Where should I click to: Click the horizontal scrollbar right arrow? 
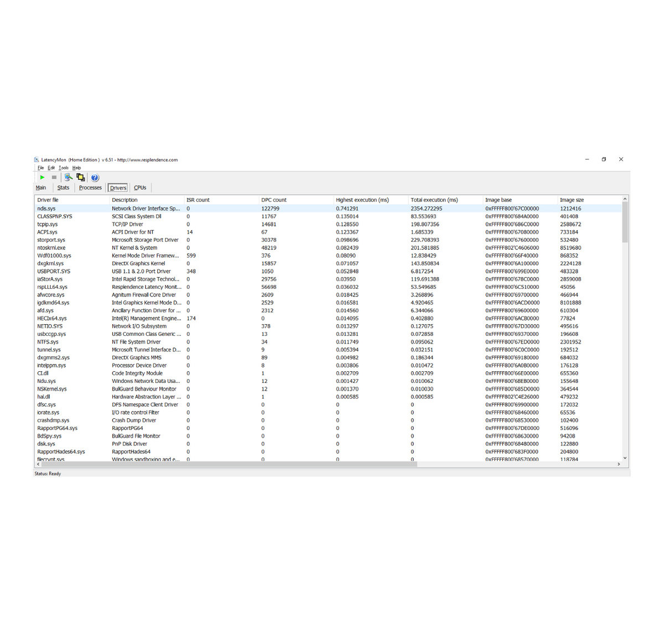click(x=619, y=464)
